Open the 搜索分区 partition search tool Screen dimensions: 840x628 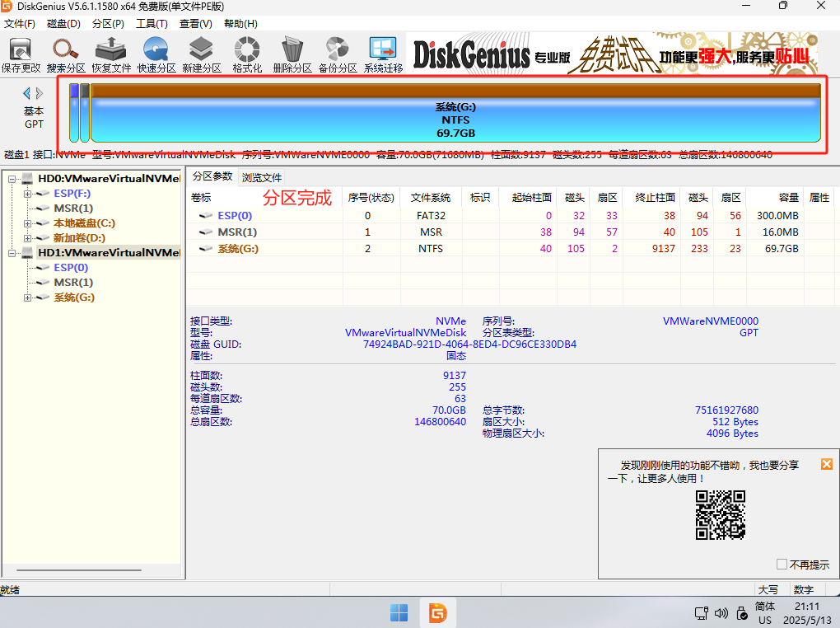66,54
